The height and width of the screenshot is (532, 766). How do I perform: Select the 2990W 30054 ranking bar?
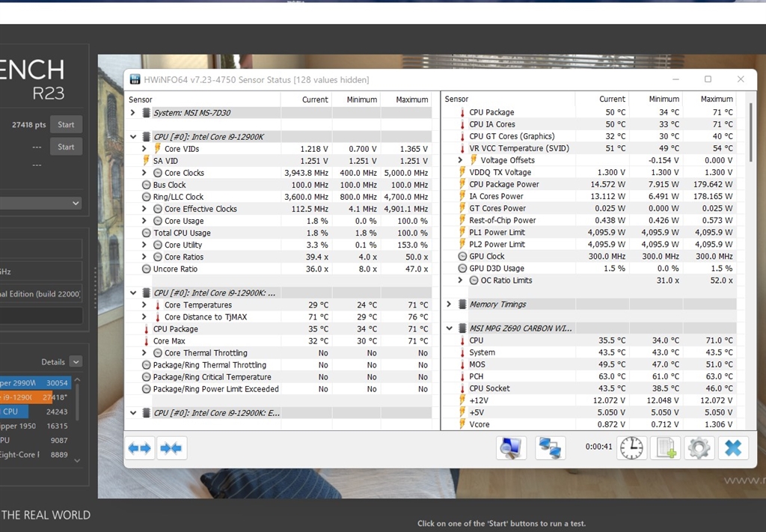35,383
